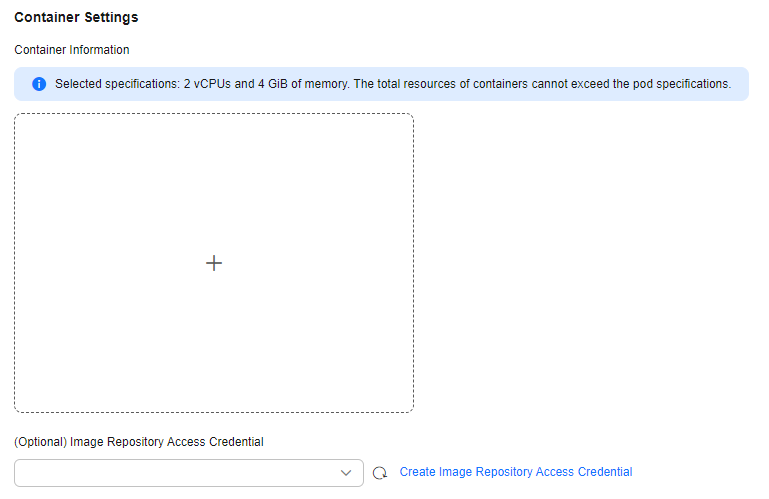This screenshot has width=769, height=499.
Task: Open Create Image Repository Access Credential link
Action: point(516,472)
